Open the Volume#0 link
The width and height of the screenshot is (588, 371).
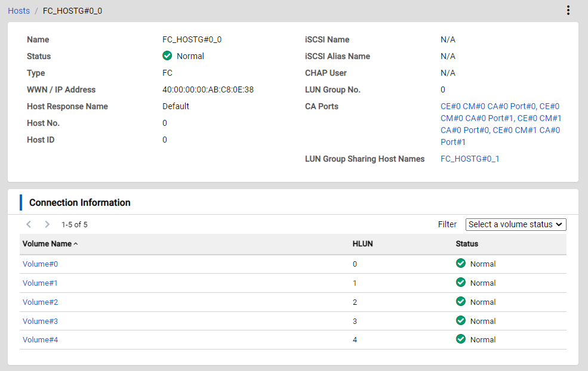click(x=40, y=264)
